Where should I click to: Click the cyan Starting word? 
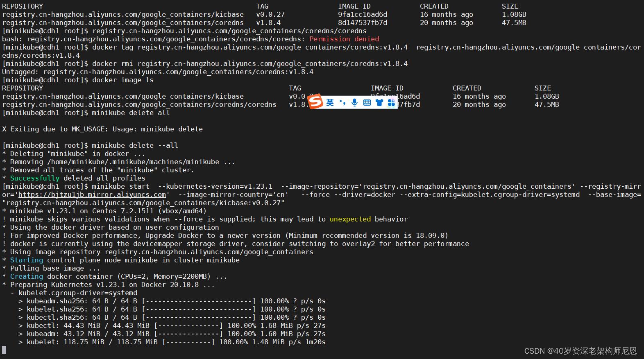[27, 260]
